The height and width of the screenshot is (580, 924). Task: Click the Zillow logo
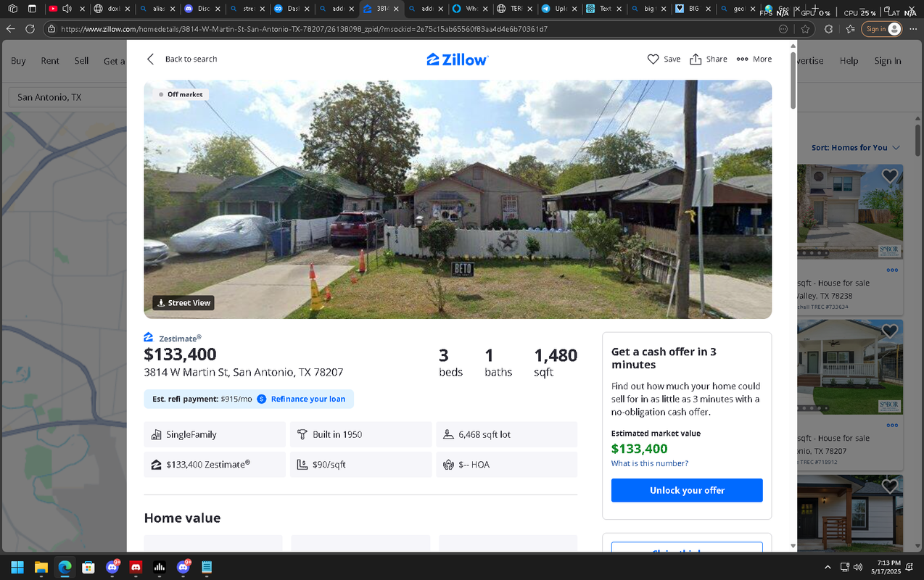click(458, 59)
